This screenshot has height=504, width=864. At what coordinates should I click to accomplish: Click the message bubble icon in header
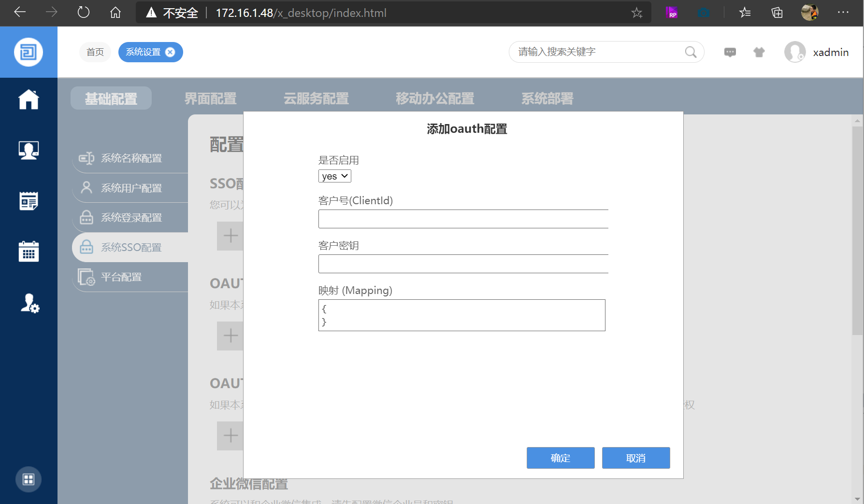coord(730,52)
